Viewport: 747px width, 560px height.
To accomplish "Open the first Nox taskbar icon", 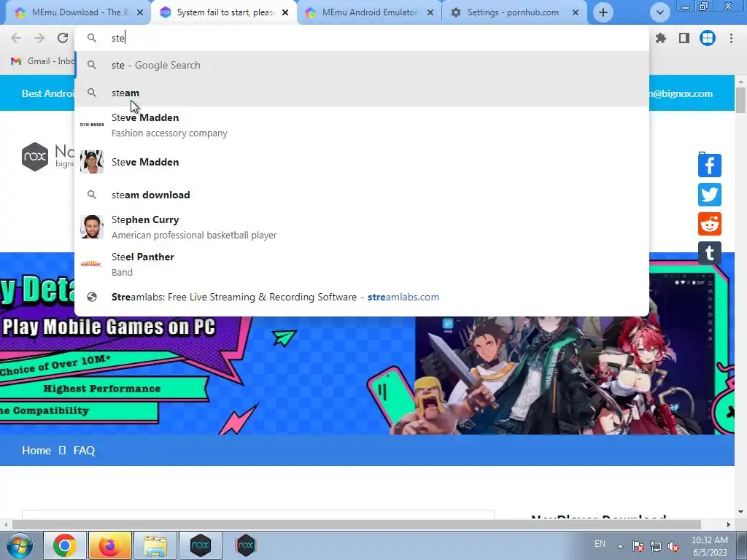I will 201,545.
